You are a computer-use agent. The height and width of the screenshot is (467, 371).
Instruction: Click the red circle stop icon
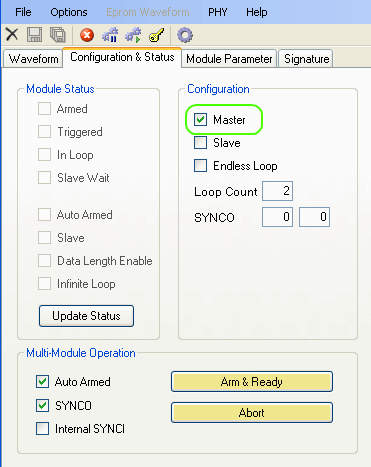[87, 35]
